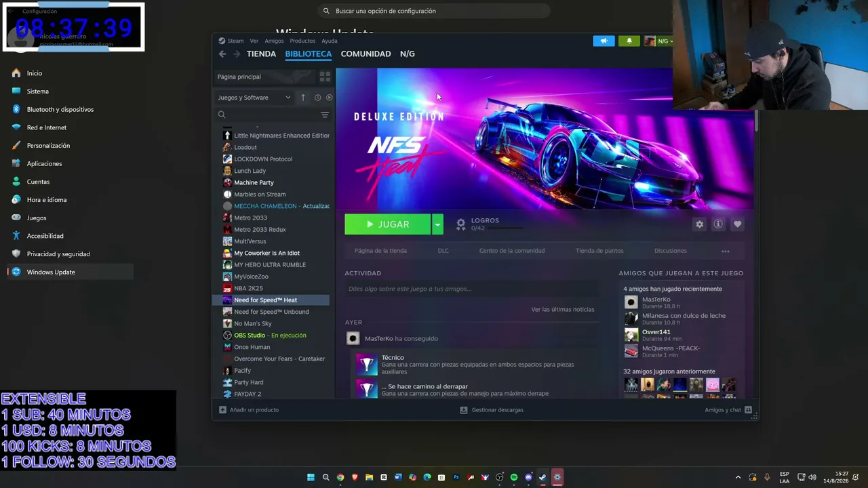
Task: Open Windows Start menu
Action: click(311, 477)
